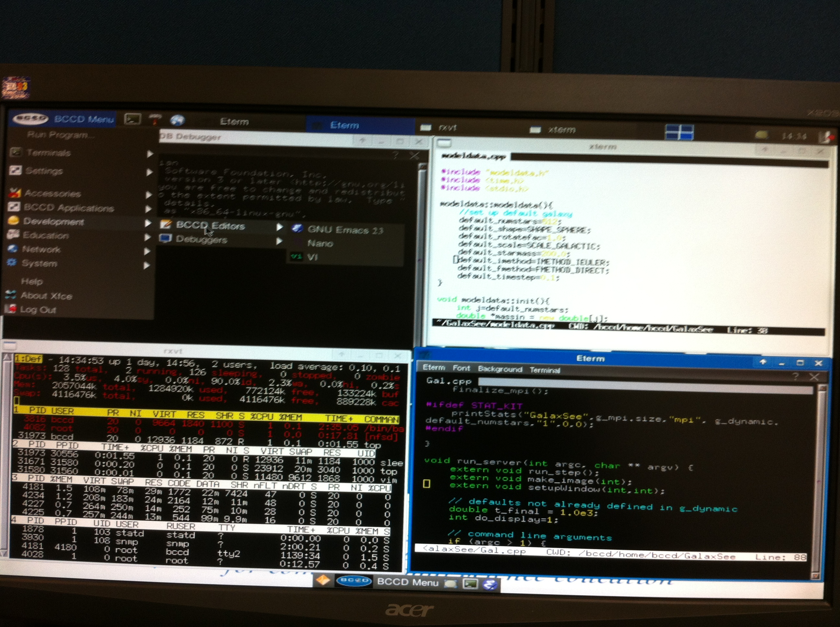
Task: Expand the Settings submenu
Action: (44, 171)
